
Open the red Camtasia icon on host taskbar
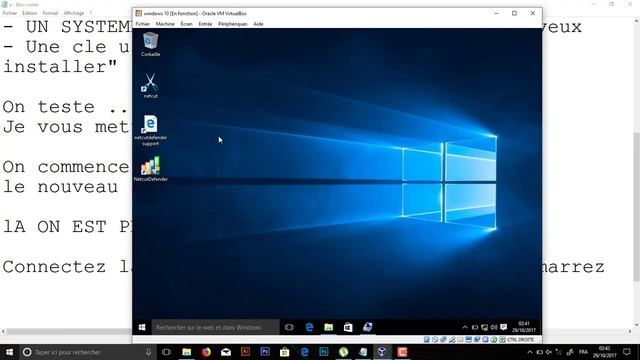[402, 352]
